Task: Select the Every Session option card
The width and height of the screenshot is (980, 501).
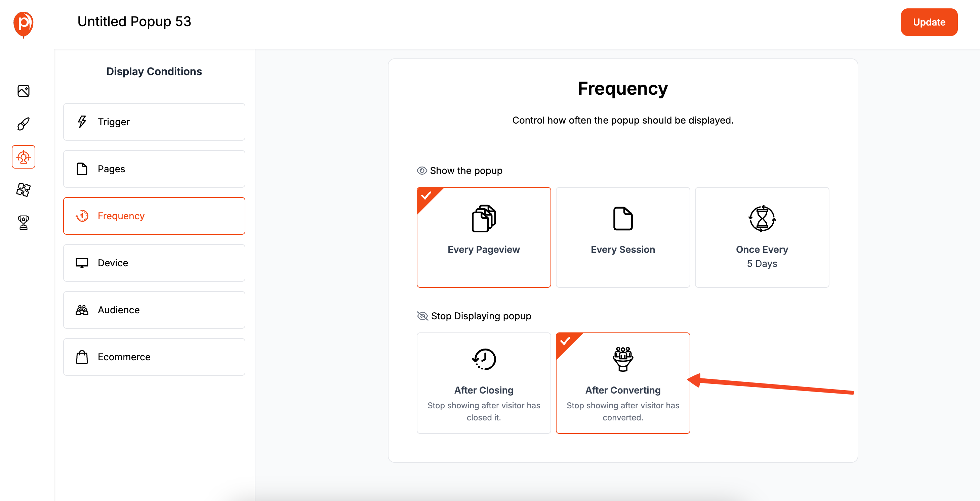Action: click(x=623, y=237)
